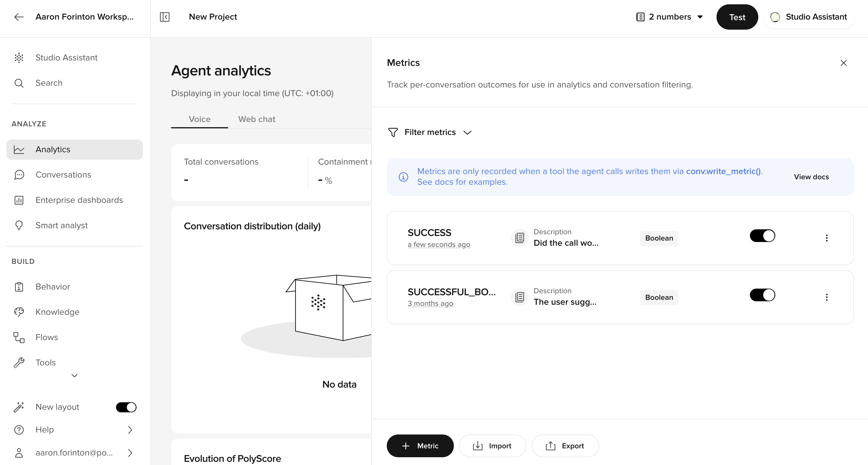Open the conv.write_metric() link
The image size is (868, 465).
click(x=723, y=171)
